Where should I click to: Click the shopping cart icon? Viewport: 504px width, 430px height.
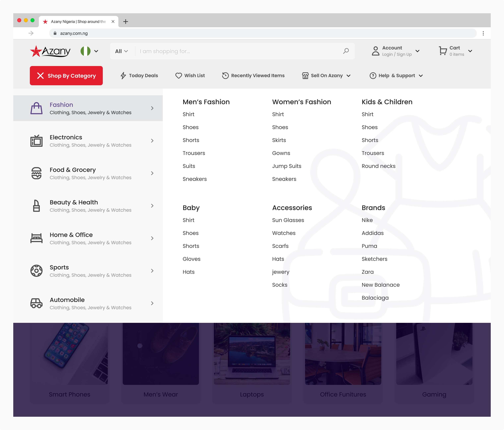(x=443, y=51)
